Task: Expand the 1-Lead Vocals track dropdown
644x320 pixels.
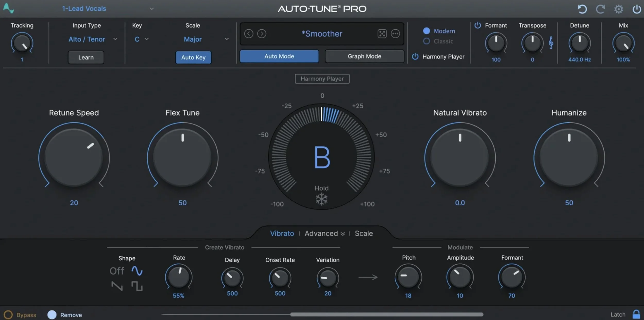Action: coord(152,9)
